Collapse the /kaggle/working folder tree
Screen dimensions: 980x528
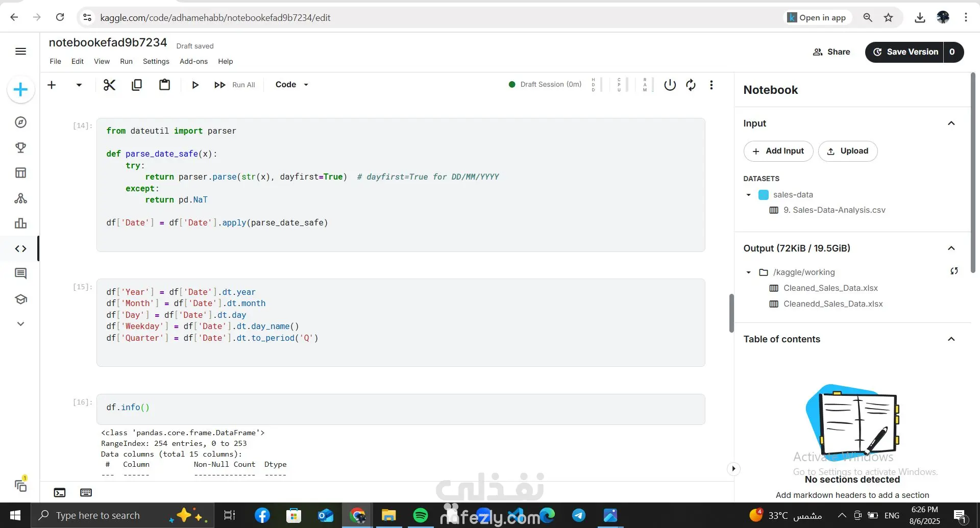(749, 272)
